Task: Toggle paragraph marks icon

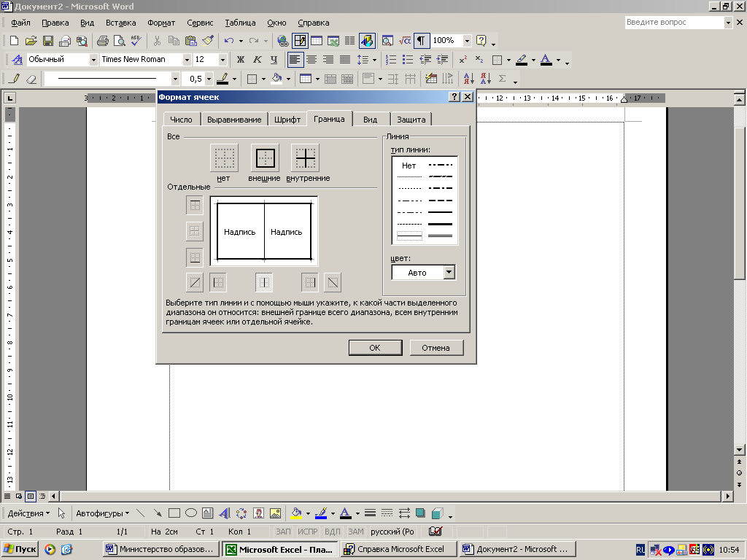Action: click(x=421, y=41)
